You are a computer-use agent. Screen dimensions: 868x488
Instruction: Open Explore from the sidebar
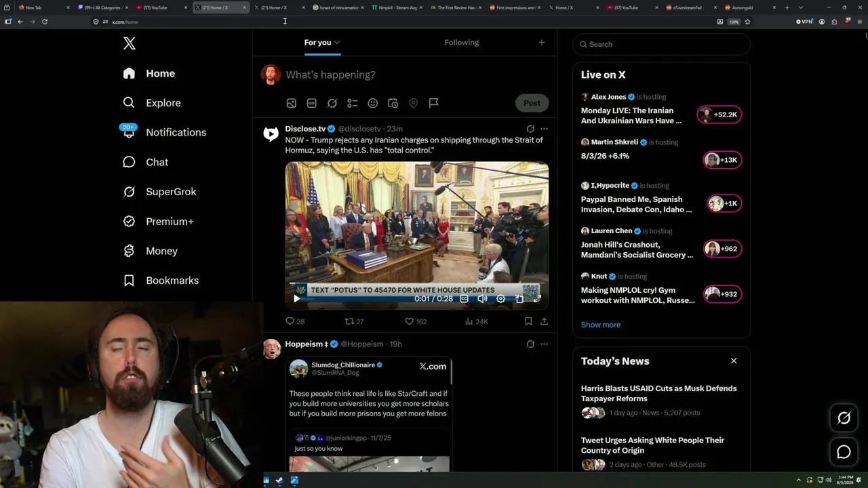(152, 103)
